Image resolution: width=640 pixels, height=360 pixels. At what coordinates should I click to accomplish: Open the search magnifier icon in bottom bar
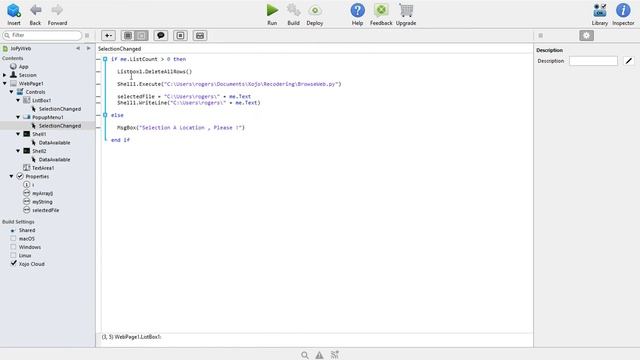[x=304, y=355]
